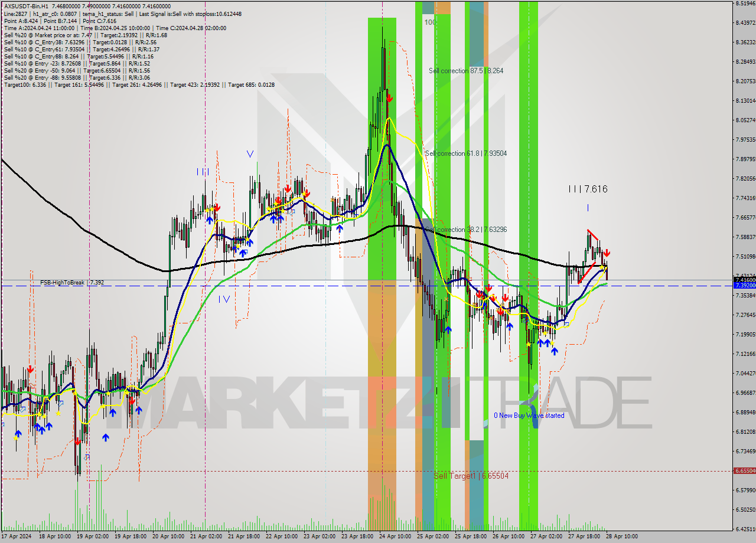Image resolution: width=756 pixels, height=543 pixels.
Task: Click the '19 Apr 02:00' time label
Action: 93,537
